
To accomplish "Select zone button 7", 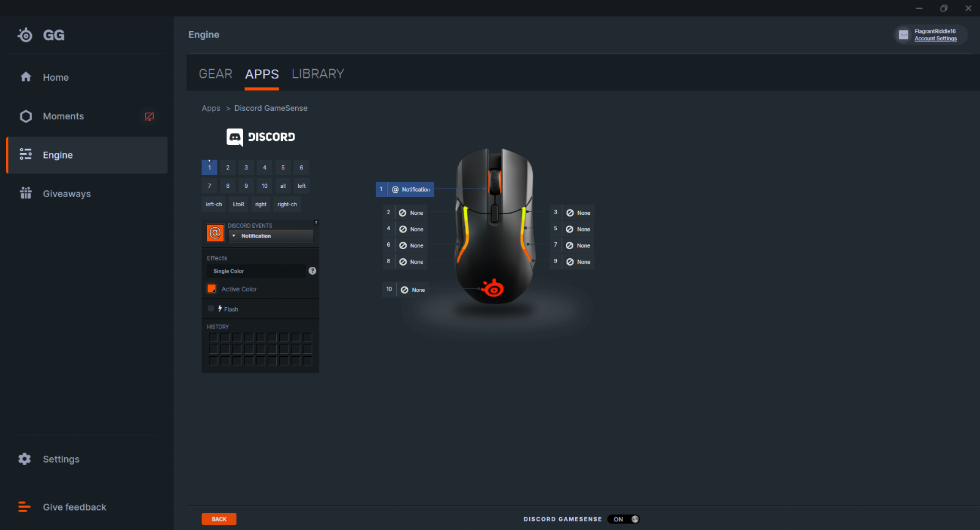I will 209,186.
